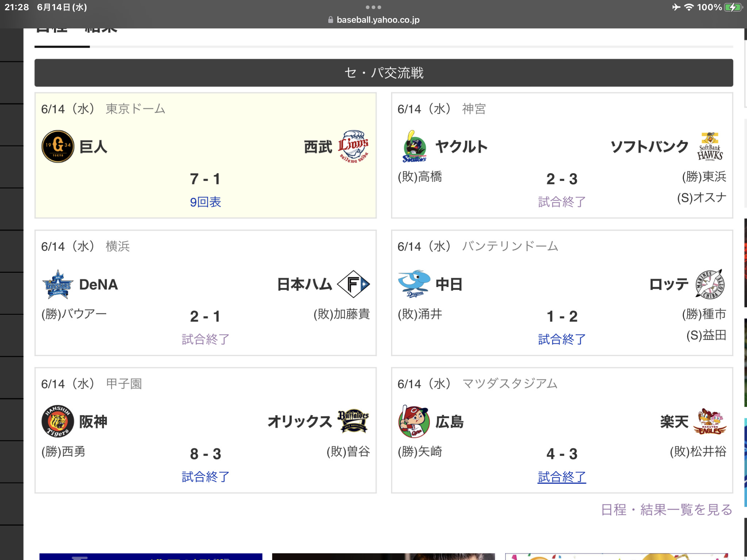
Task: Open 試合終了 link for Chunichi vs Lotte
Action: [562, 339]
